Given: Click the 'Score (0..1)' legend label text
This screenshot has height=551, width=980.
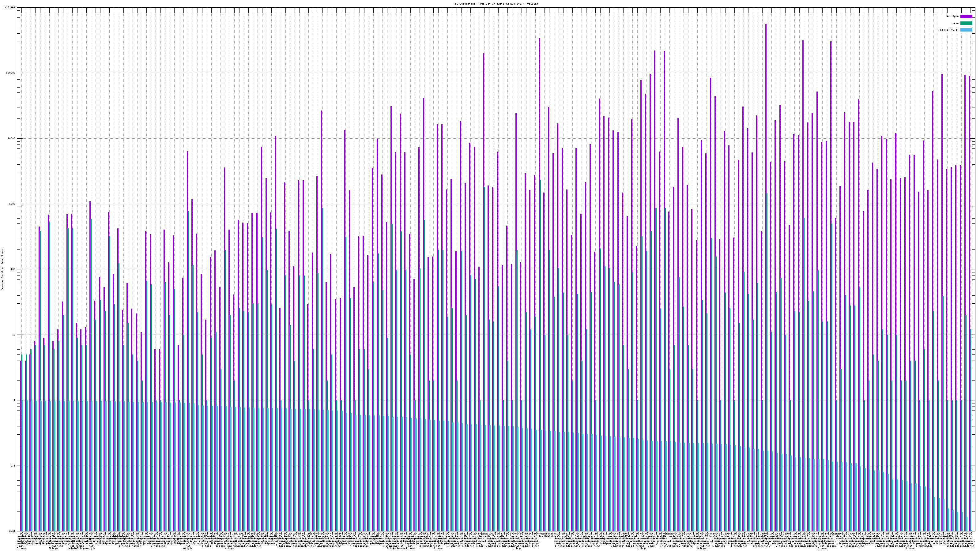Looking at the screenshot, I should click(x=949, y=30).
